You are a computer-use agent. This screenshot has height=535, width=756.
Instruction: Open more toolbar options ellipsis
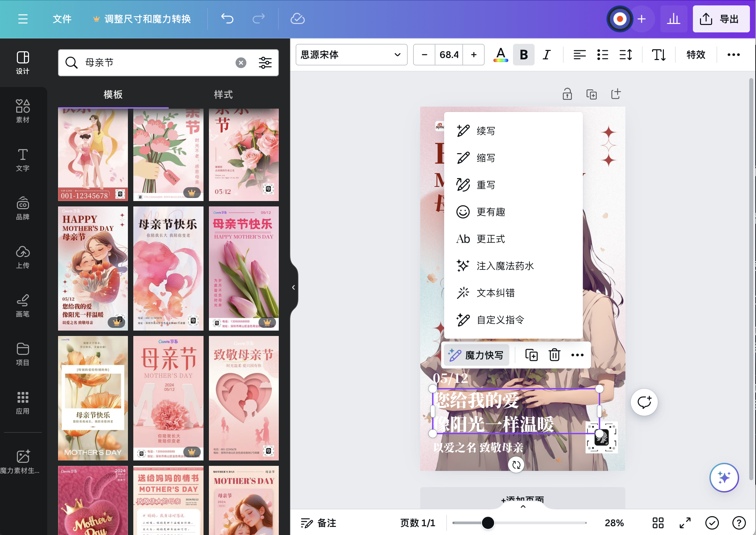point(733,55)
